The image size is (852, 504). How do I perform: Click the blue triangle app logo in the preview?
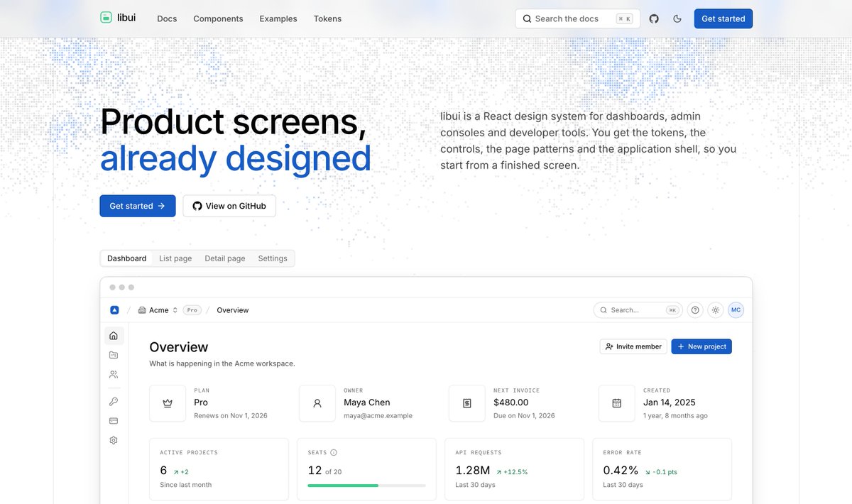click(x=114, y=310)
